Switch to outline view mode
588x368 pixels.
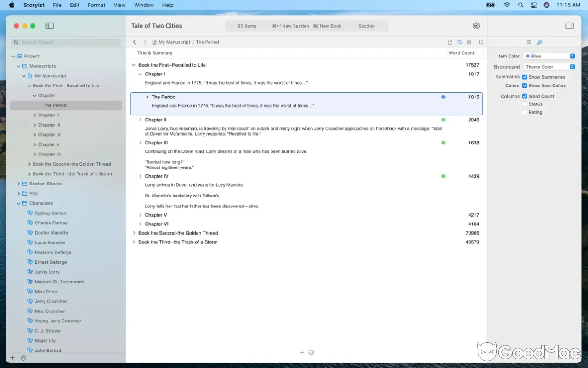point(459,42)
